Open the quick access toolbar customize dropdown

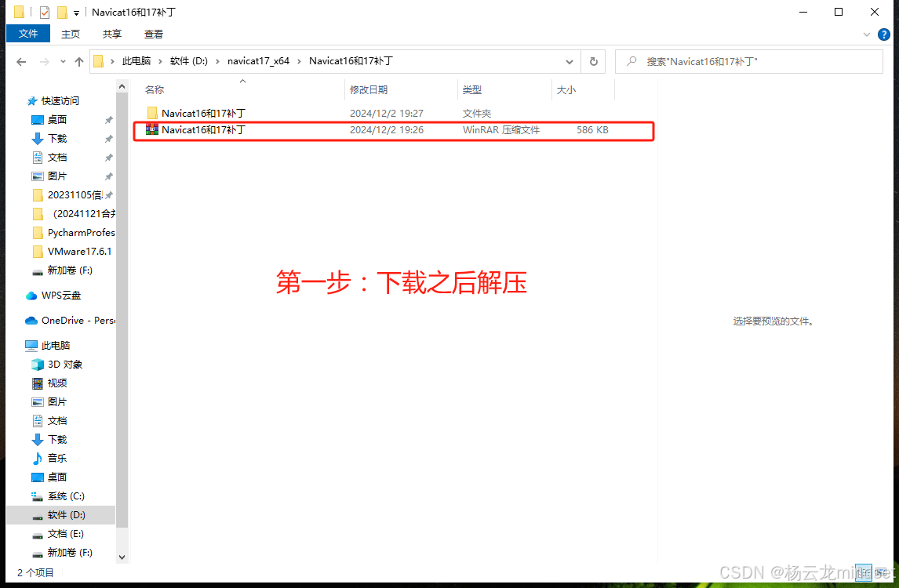75,13
